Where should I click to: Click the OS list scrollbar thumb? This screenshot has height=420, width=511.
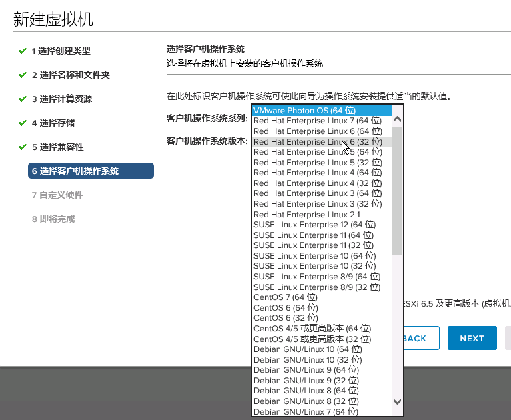click(397, 191)
